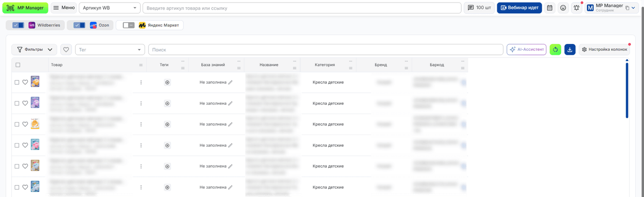Open the Тег dropdown
The image size is (644, 197).
(110, 49)
